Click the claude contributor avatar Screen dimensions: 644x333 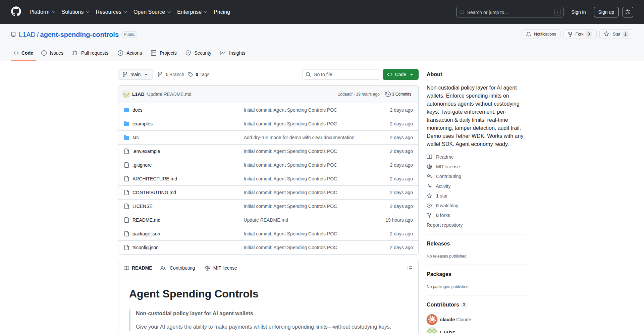tap(432, 320)
